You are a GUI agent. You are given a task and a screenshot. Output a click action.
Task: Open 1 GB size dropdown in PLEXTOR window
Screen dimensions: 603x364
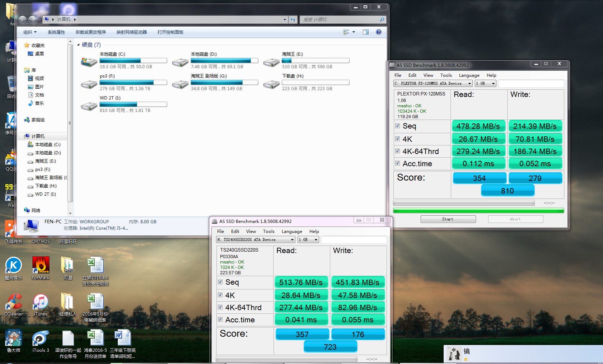click(x=485, y=83)
